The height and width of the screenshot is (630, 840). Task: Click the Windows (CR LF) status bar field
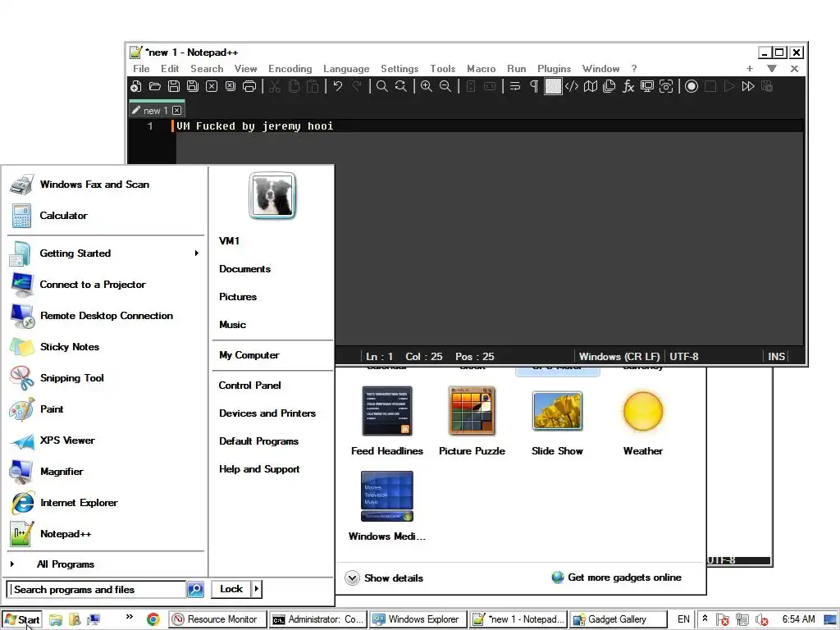(619, 356)
